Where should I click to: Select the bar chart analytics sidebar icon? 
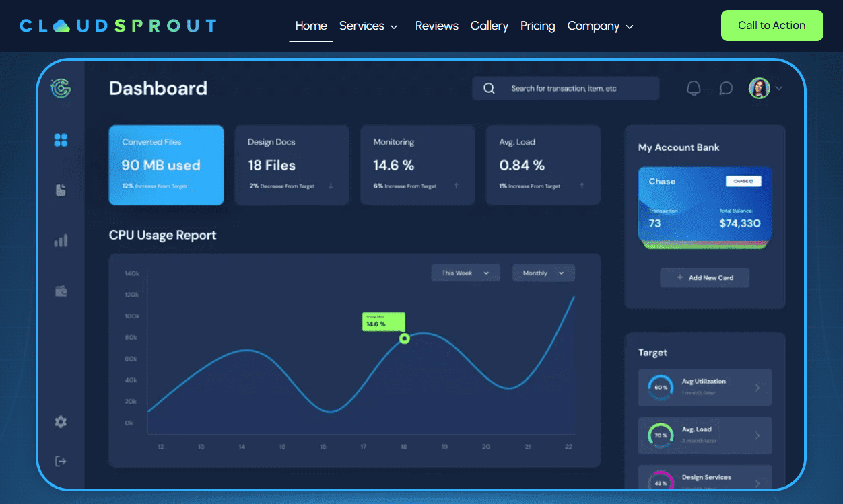[61, 240]
